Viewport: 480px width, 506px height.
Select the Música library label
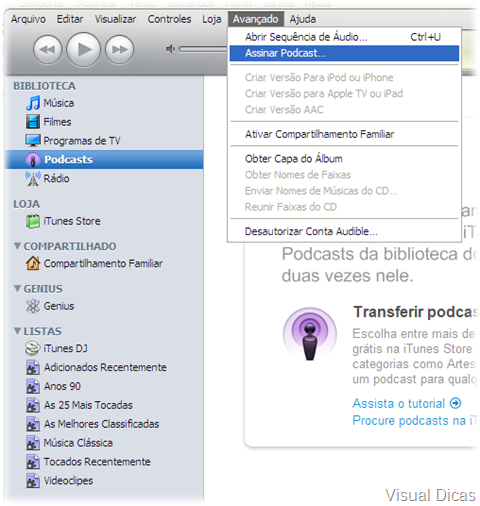[x=59, y=103]
